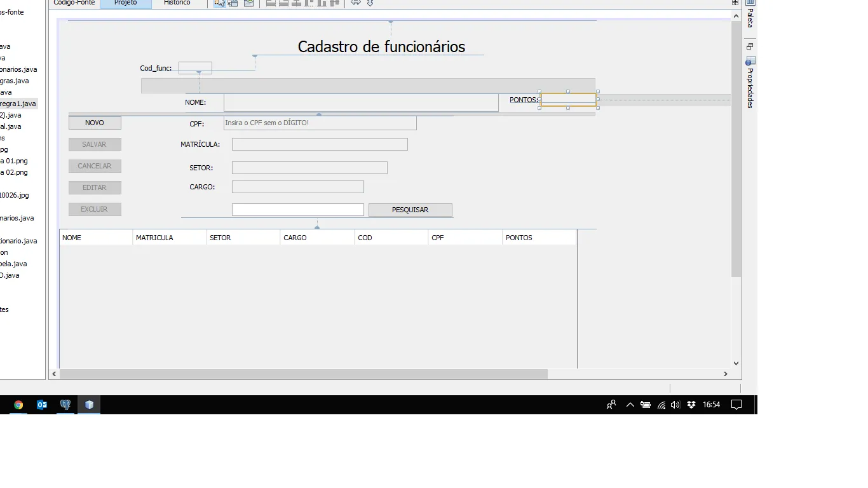Image resolution: width=868 pixels, height=488 pixels.
Task: Select the "a 01.png" file in tree
Action: pos(14,161)
